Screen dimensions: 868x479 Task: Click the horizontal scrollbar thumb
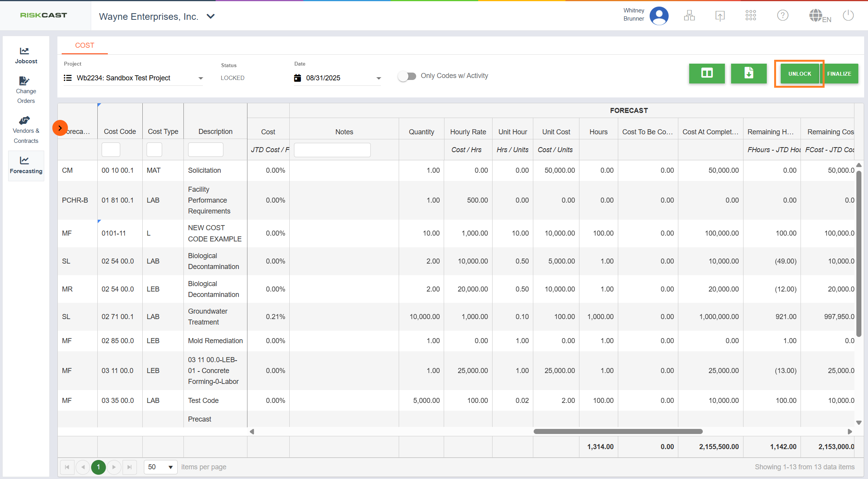pos(618,432)
